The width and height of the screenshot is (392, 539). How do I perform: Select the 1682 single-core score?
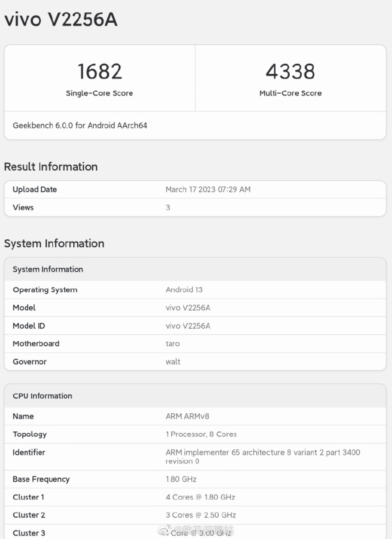(x=99, y=71)
